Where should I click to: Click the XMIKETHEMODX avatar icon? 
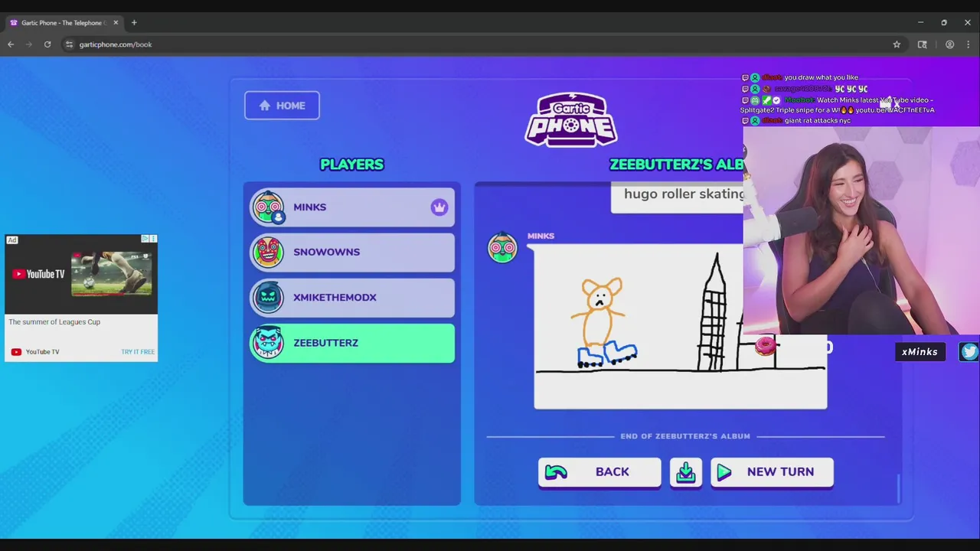click(x=269, y=297)
